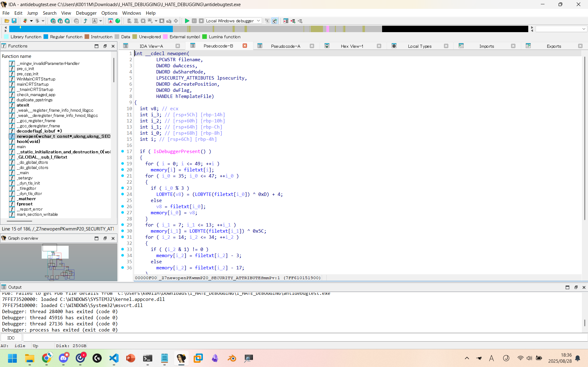Click the Lumina function legend color swatch

[205, 37]
